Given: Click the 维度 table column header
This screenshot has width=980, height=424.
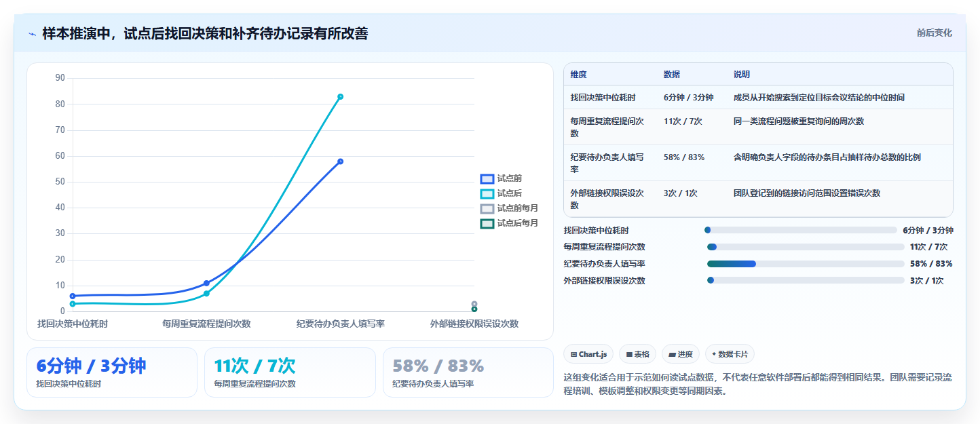Looking at the screenshot, I should [x=578, y=75].
